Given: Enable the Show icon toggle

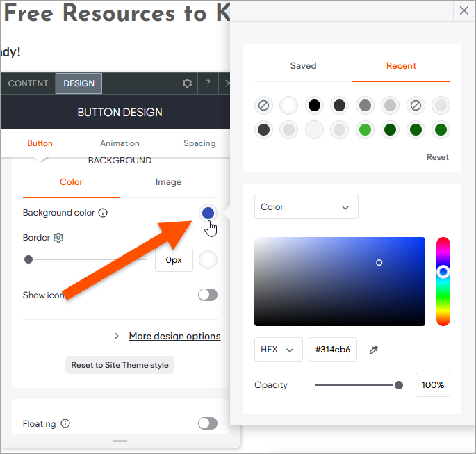Looking at the screenshot, I should tap(207, 295).
